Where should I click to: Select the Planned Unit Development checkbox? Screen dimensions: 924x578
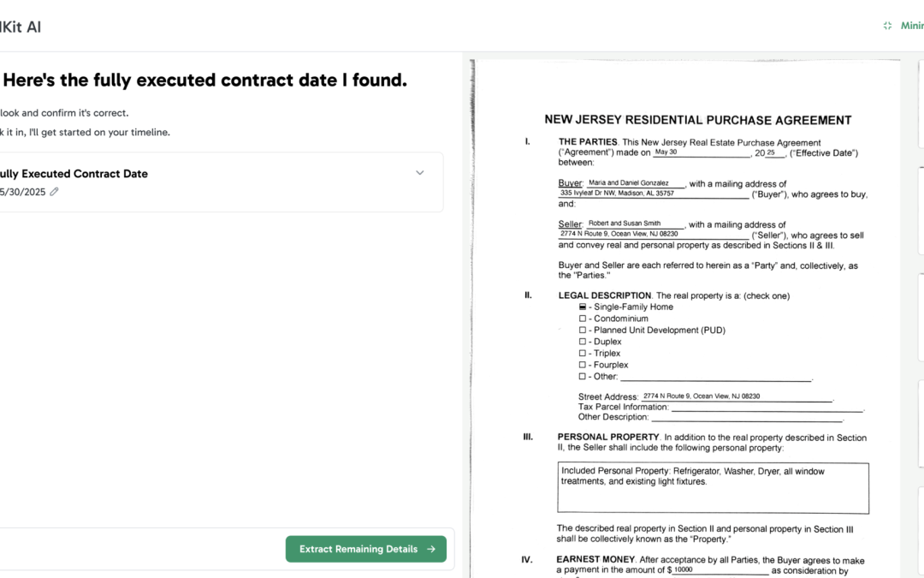pos(583,331)
